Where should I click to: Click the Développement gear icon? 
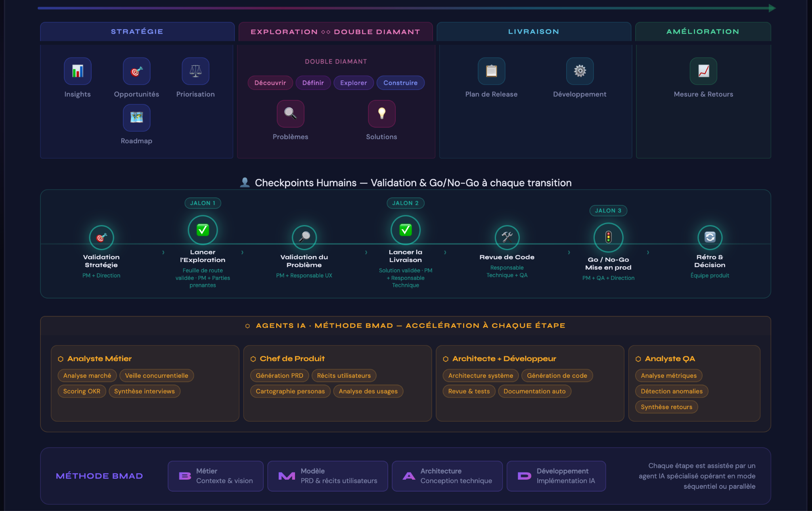coord(580,71)
